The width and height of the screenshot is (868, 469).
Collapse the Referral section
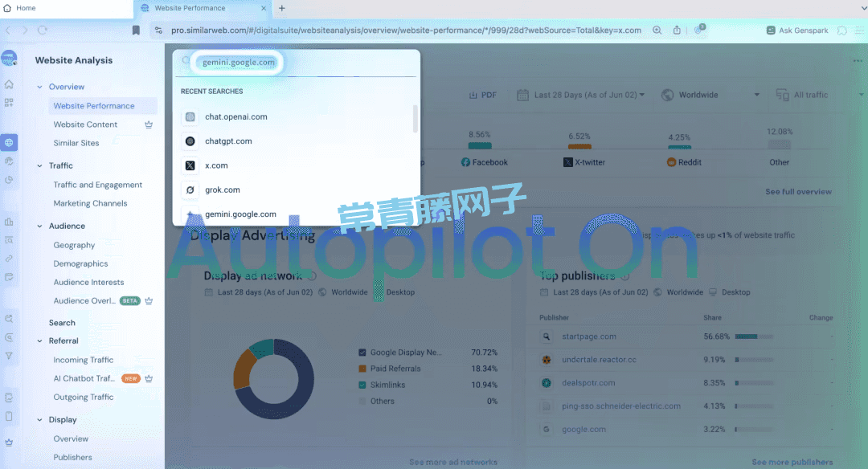click(x=40, y=341)
